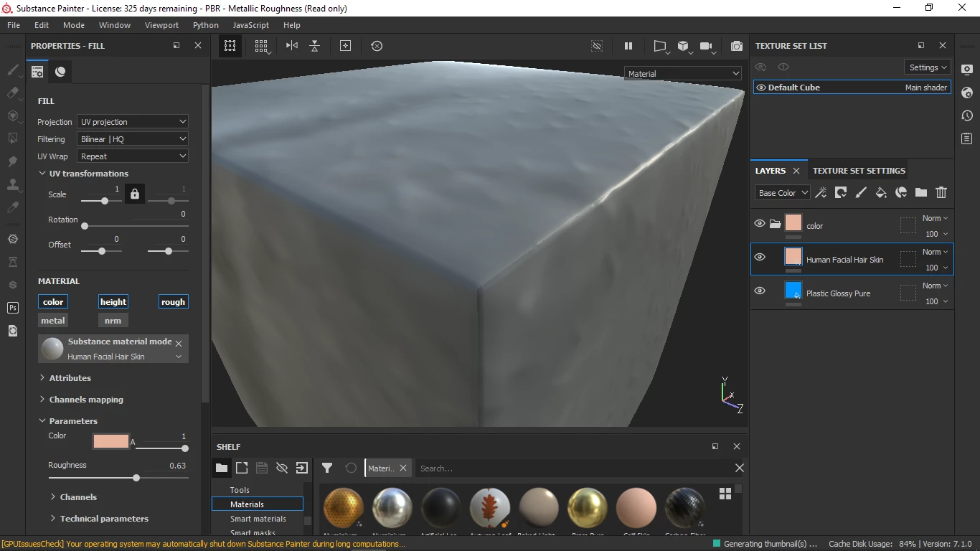Toggle the height material channel

[x=113, y=302]
